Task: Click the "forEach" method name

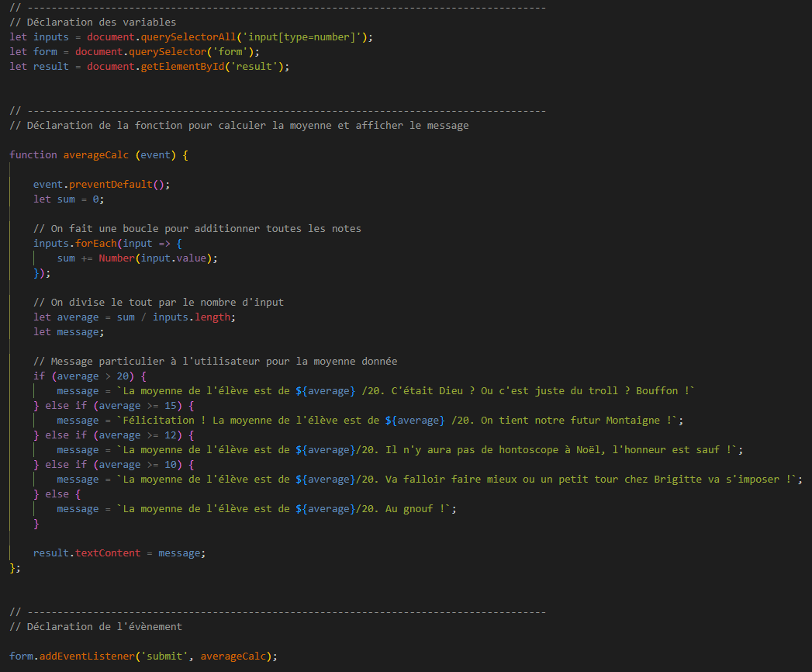Action: tap(96, 244)
